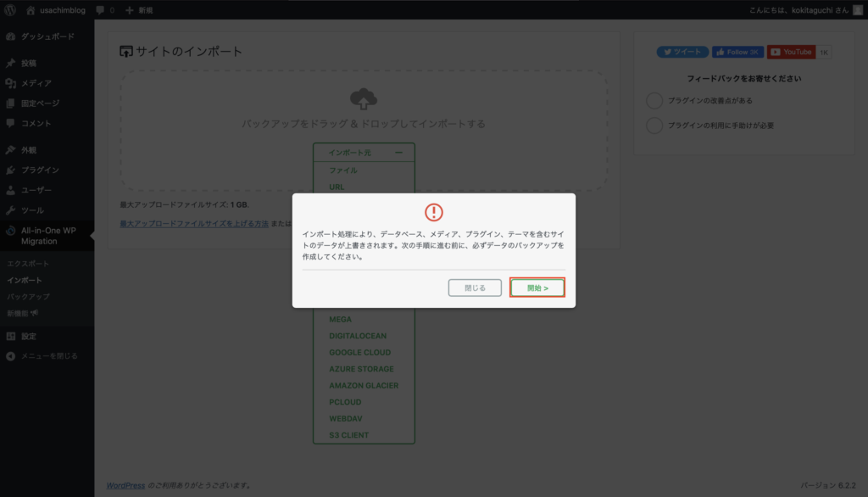Open the プラグイン menu in sidebar
868x497 pixels.
39,170
